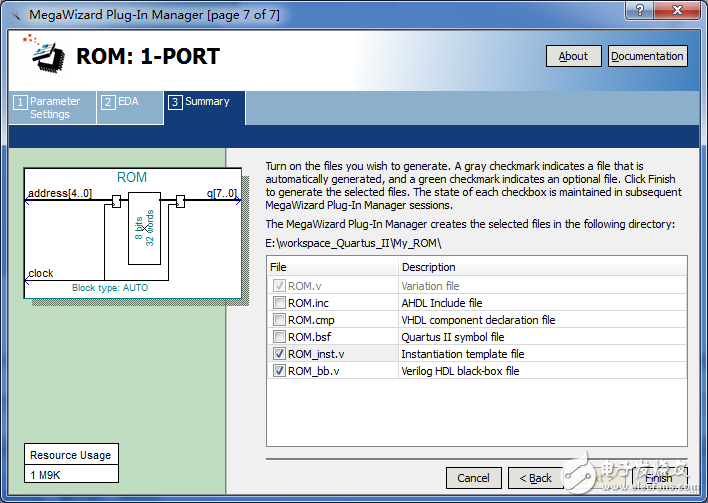Toggle the ROM.v variation file checkbox

[x=279, y=286]
